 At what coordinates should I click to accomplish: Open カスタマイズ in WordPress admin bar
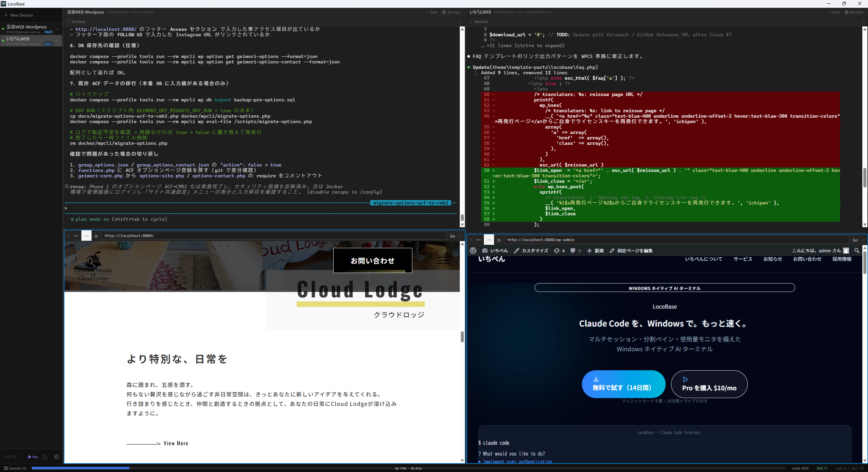click(531, 251)
